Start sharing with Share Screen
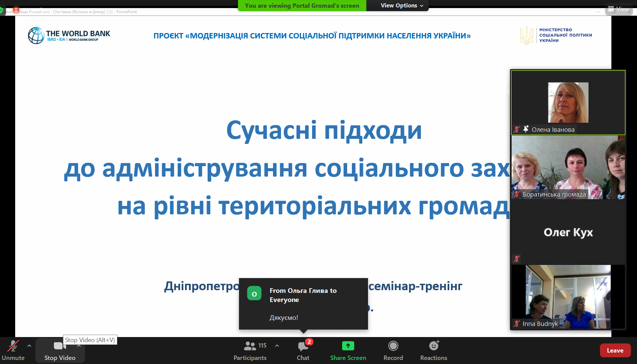Image resolution: width=637 pixels, height=364 pixels. coord(348,350)
